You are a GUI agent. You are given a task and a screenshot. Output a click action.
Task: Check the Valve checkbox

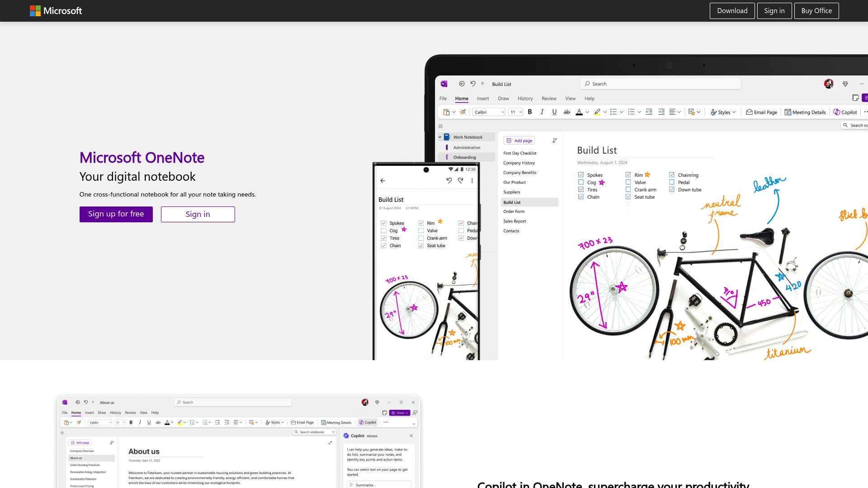click(x=628, y=182)
